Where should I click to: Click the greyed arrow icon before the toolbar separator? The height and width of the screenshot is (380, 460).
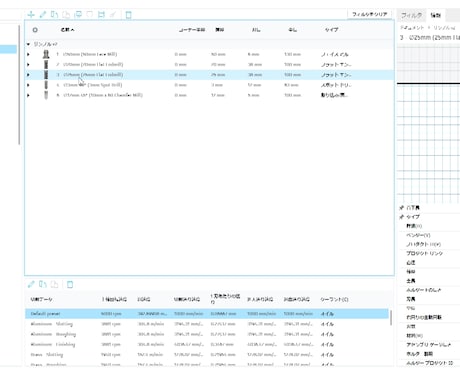coord(113,14)
